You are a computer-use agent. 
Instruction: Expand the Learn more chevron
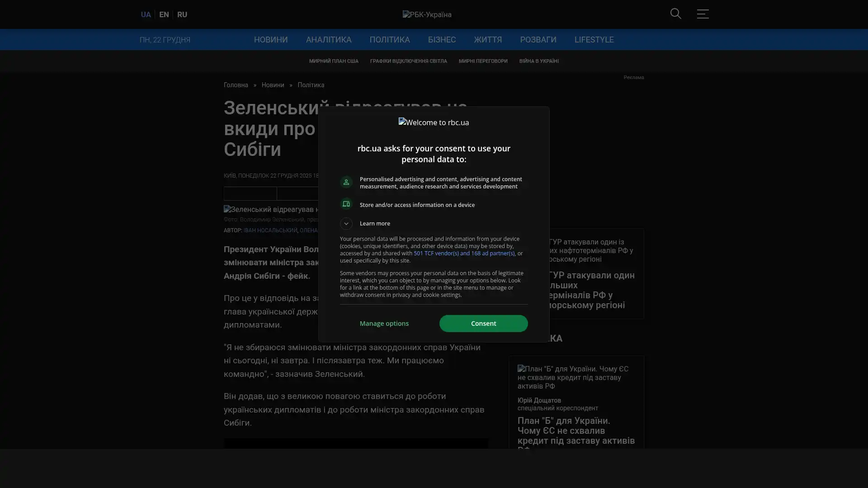click(346, 224)
